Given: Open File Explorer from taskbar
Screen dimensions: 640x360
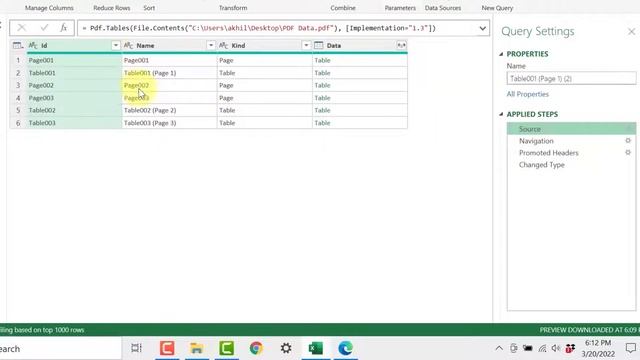Looking at the screenshot, I should pyautogui.click(x=197, y=348).
